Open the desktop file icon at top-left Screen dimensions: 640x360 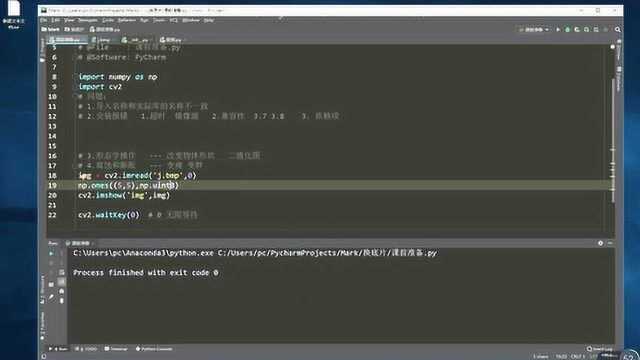13,14
